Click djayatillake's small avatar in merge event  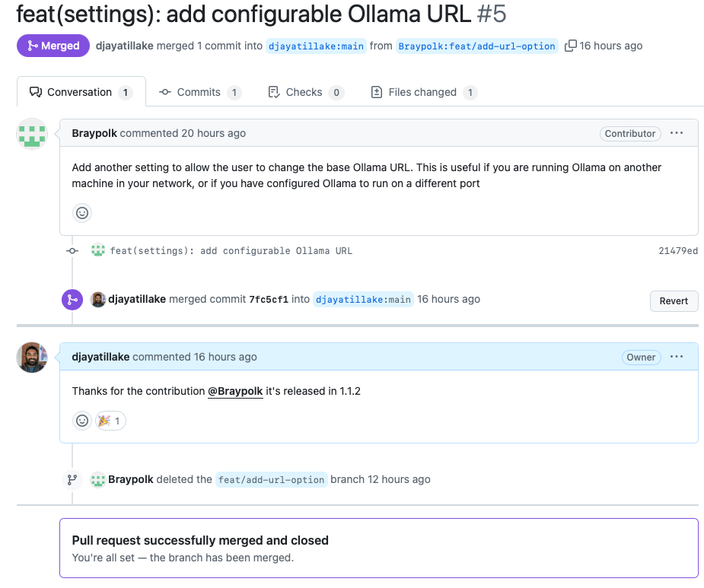98,300
